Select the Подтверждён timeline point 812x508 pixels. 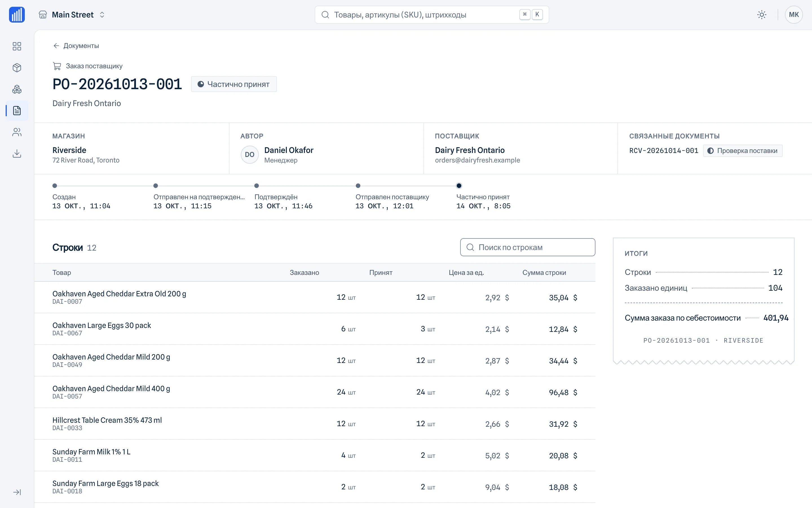(257, 186)
